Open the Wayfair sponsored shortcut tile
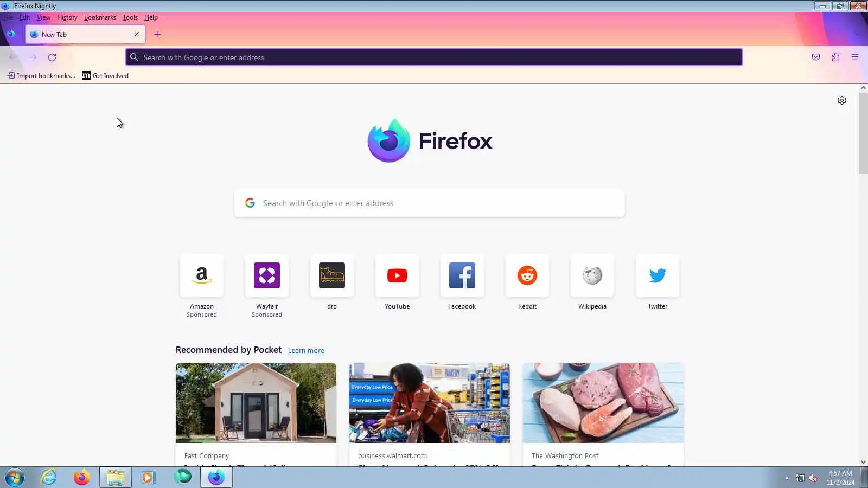 (x=267, y=275)
